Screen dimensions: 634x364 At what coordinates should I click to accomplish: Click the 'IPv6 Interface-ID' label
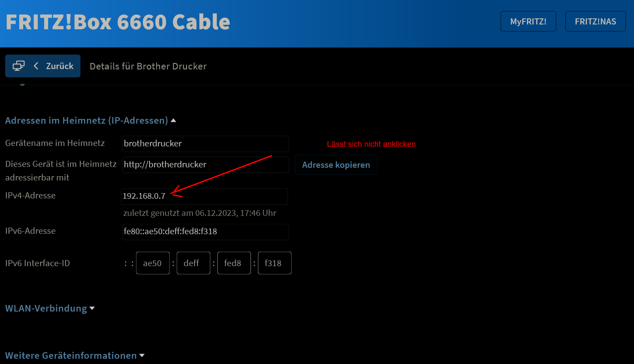[38, 263]
